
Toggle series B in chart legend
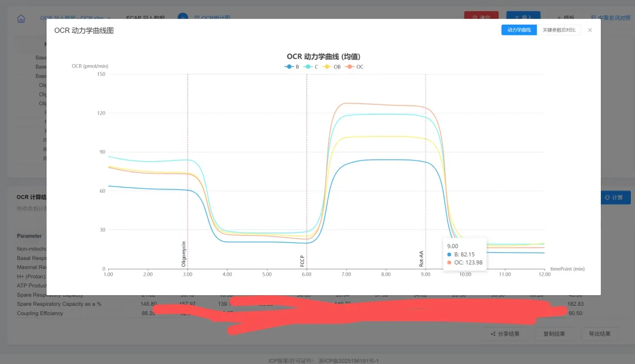pos(292,67)
